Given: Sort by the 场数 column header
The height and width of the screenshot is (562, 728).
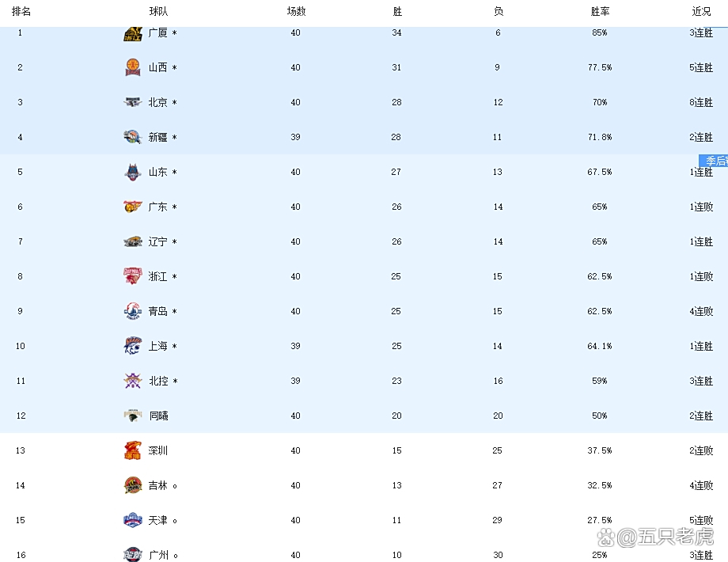Looking at the screenshot, I should tap(296, 12).
